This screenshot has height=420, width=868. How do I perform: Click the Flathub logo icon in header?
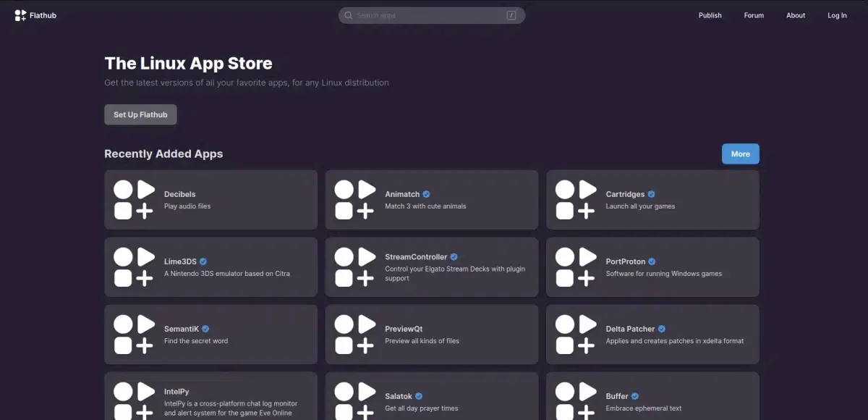tap(20, 15)
